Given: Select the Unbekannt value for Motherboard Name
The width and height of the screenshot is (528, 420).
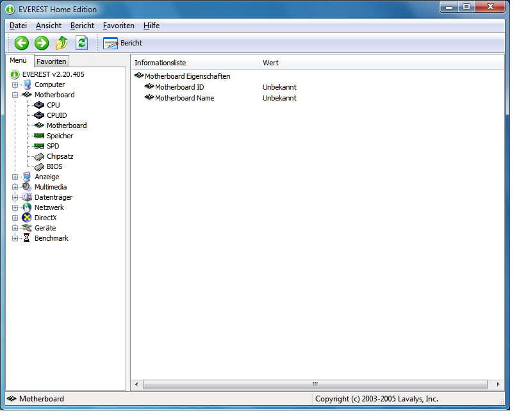Looking at the screenshot, I should click(279, 98).
